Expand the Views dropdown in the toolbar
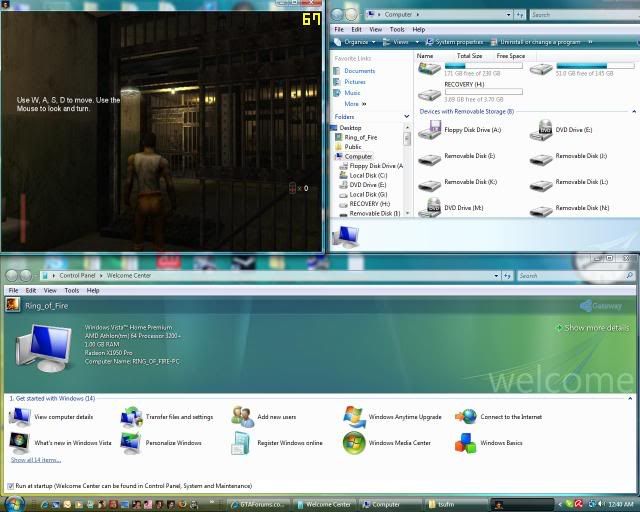This screenshot has height=512, width=640. (x=402, y=42)
